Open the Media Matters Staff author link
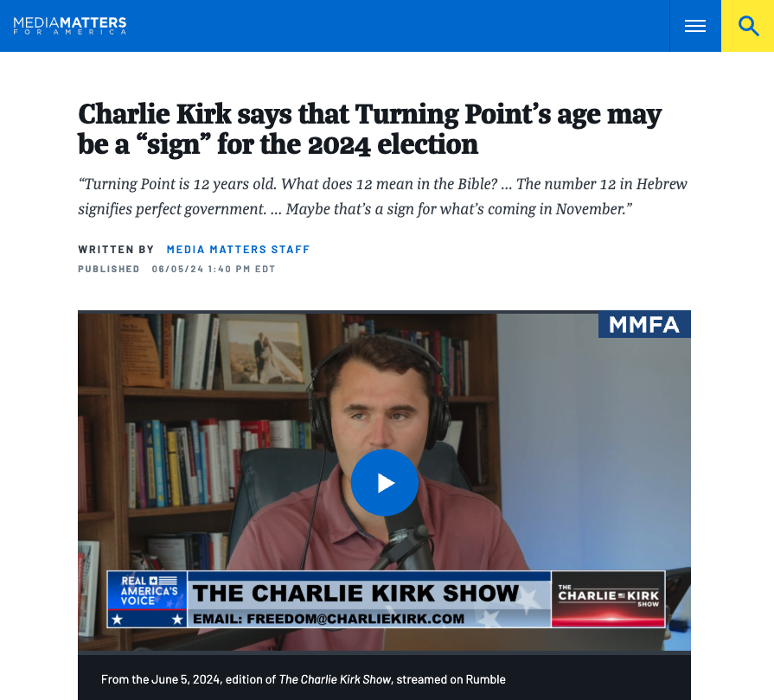This screenshot has height=700, width=774. click(x=238, y=250)
